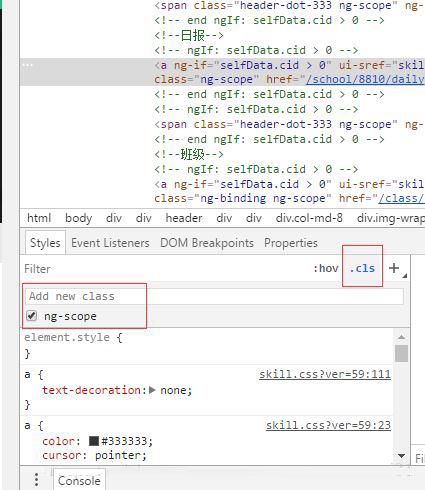
Task: Select the 日报 comment node
Action: coord(189,35)
